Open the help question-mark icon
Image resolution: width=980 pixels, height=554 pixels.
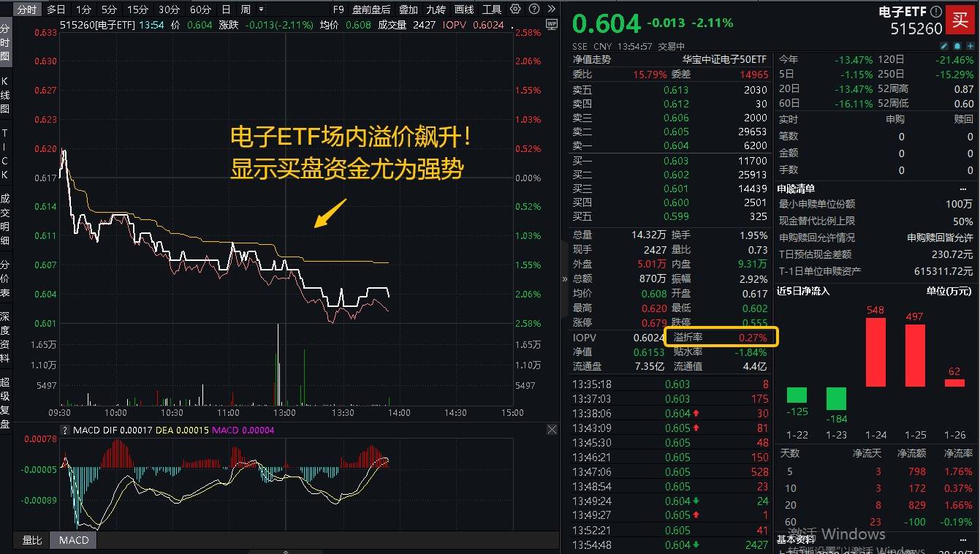[x=534, y=10]
